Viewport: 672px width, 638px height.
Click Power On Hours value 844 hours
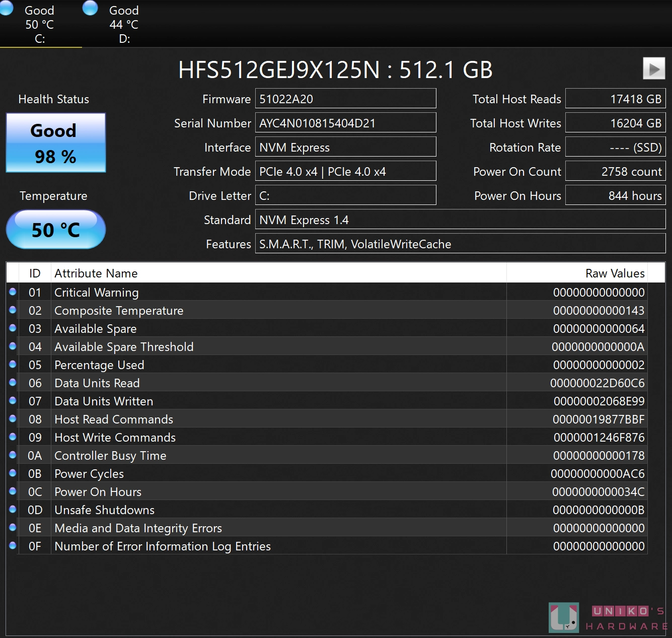tap(615, 195)
